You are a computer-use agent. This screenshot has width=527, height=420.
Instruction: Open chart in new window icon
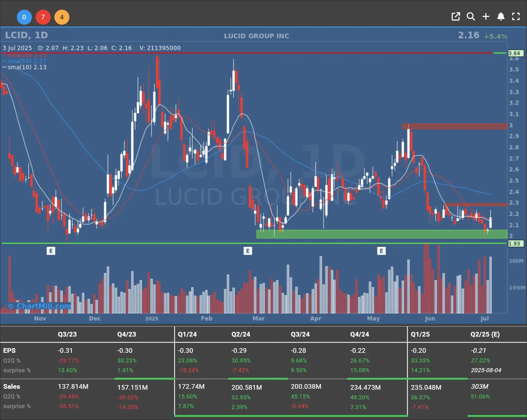tap(456, 17)
